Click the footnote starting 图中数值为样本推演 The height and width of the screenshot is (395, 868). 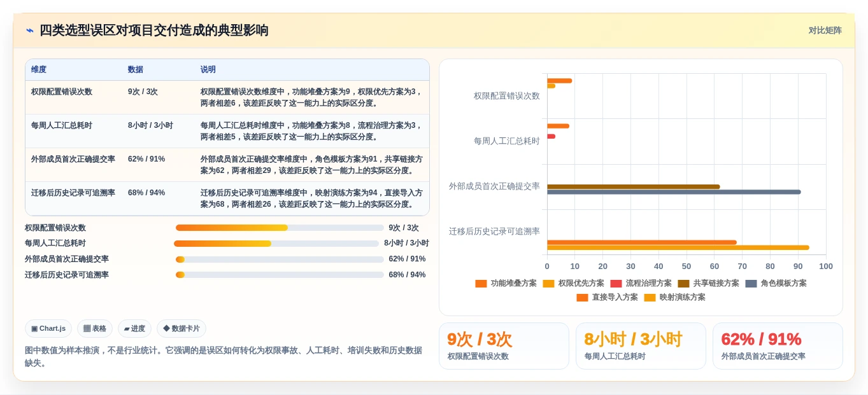click(x=223, y=356)
